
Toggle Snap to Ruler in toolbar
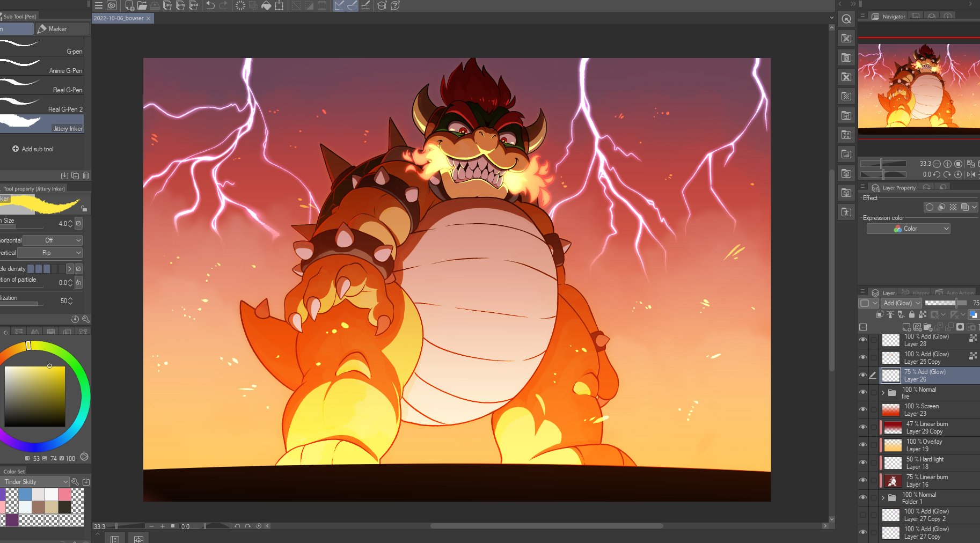(x=339, y=5)
